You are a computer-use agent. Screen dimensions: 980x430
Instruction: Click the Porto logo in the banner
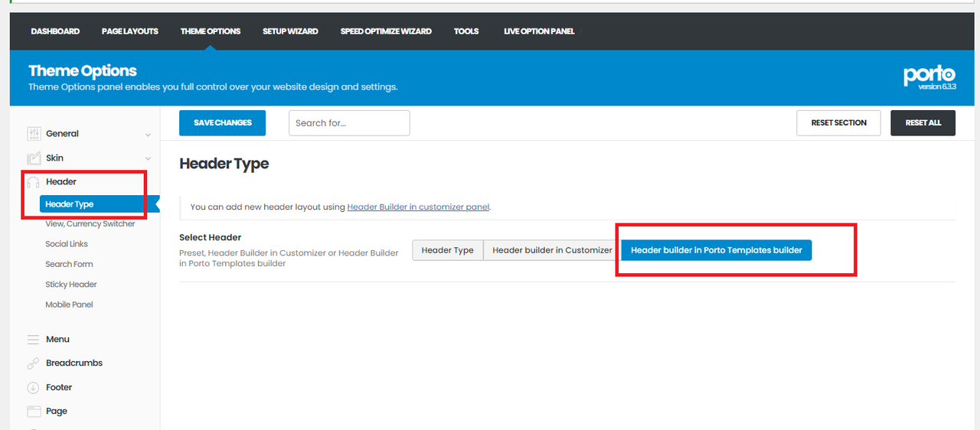point(929,77)
